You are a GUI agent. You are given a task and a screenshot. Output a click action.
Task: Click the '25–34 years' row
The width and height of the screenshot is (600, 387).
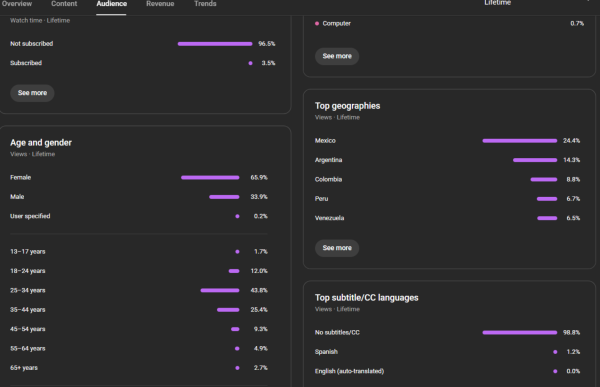point(139,291)
